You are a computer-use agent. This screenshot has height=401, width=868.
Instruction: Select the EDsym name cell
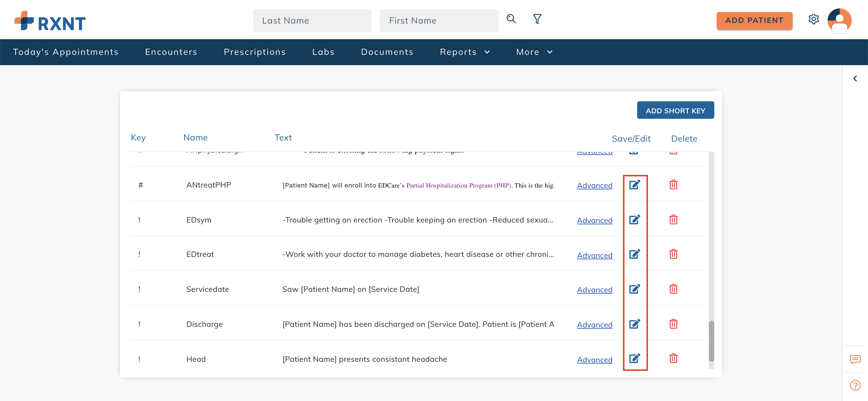(x=199, y=220)
